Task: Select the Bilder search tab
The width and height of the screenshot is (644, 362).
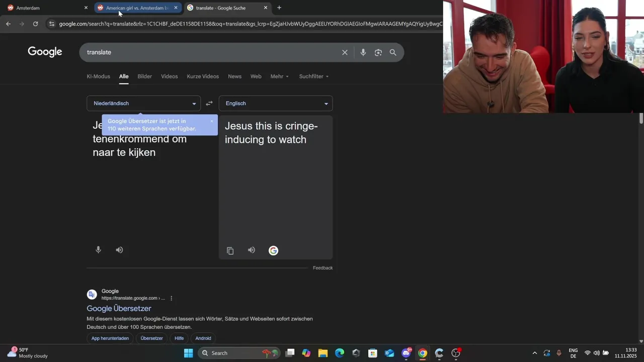Action: pyautogui.click(x=144, y=76)
